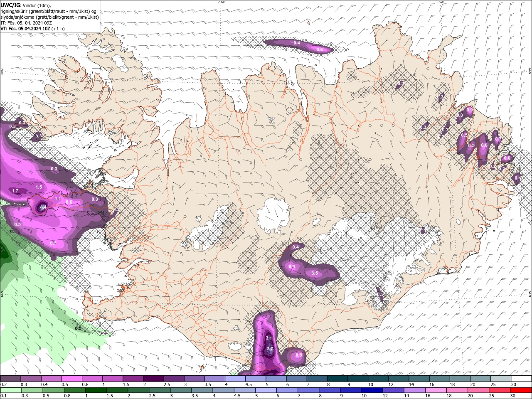Pick the darkest purple 2 mm snow swatch
This screenshot has height=399, width=532.
153,379
